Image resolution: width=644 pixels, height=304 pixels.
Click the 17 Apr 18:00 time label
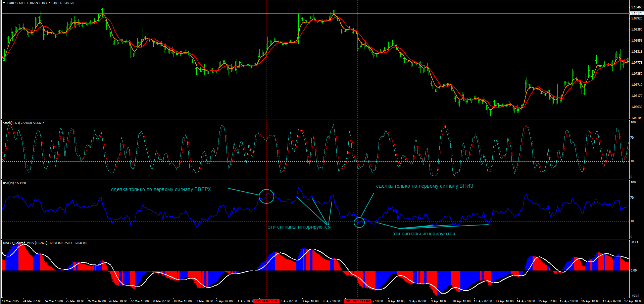coord(633,301)
